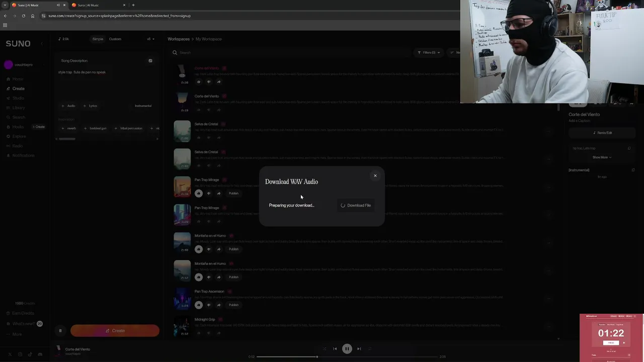Open the v5 model version dropdown
This screenshot has height=362, width=644.
pyautogui.click(x=150, y=39)
